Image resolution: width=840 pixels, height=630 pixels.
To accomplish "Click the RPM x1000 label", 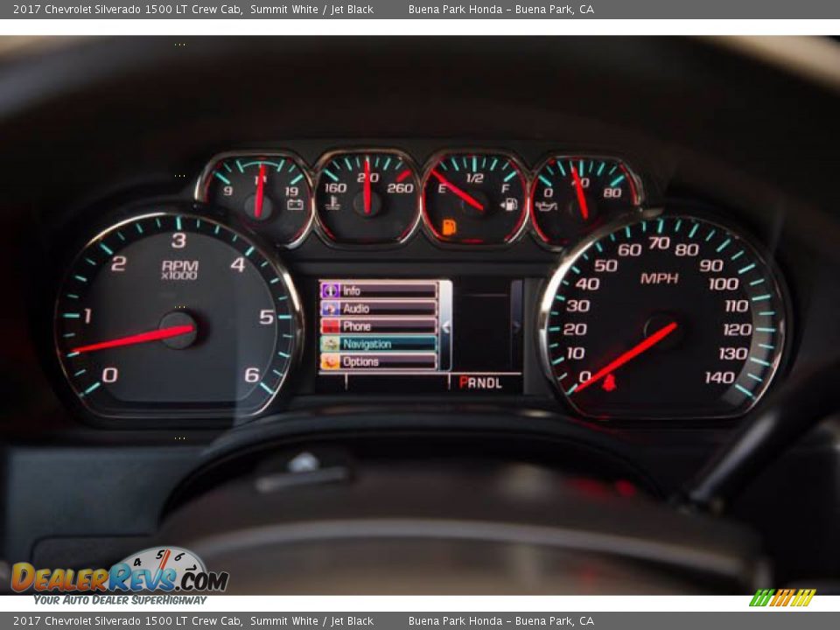I will point(179,270).
